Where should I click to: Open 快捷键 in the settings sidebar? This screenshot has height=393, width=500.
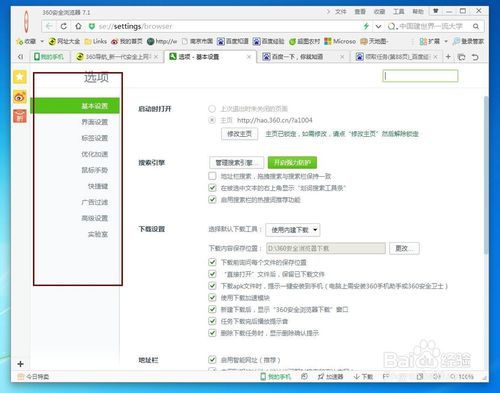pyautogui.click(x=98, y=186)
